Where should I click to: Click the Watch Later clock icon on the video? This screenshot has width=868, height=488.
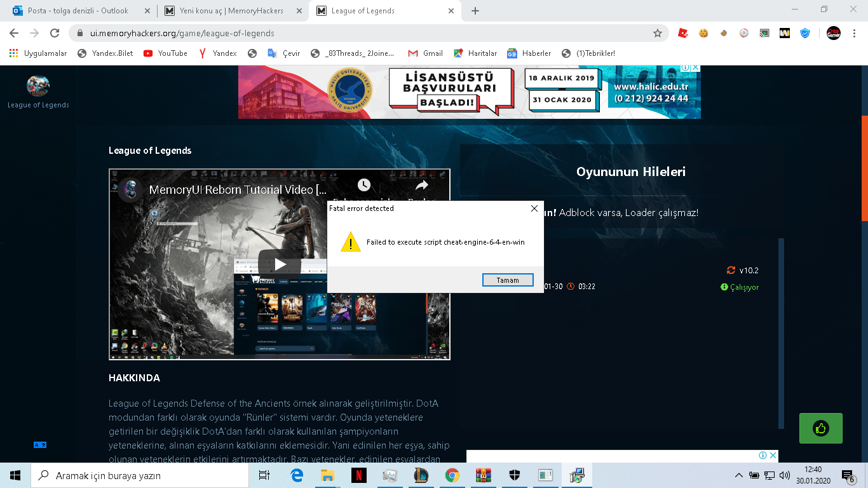point(363,185)
